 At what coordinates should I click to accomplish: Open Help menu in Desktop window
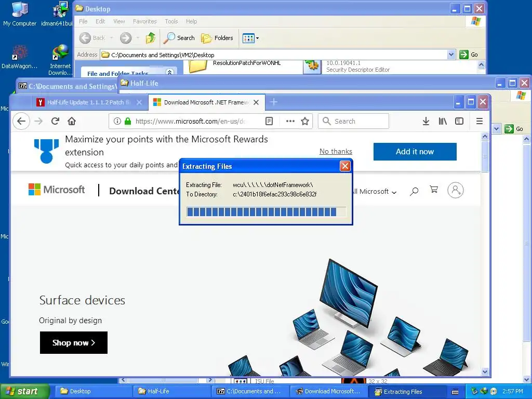[191, 21]
